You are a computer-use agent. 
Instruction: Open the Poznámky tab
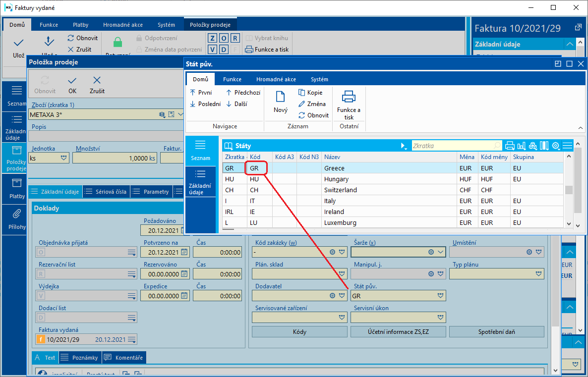coord(79,358)
